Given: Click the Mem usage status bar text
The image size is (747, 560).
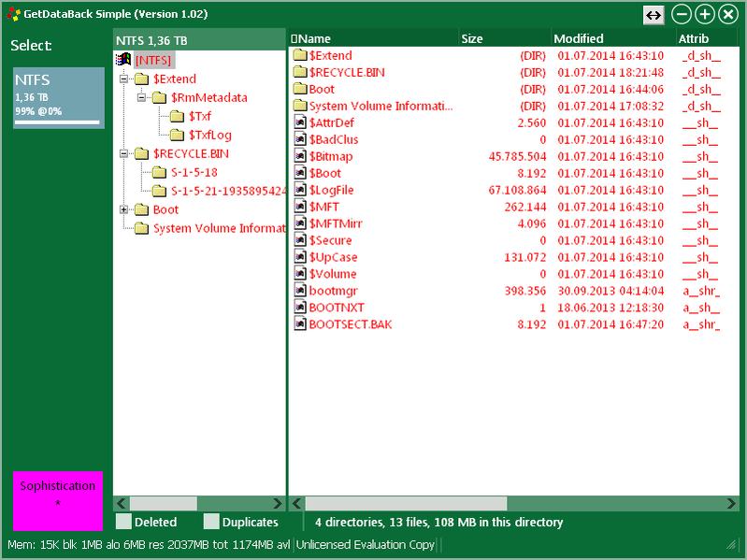Looking at the screenshot, I should coord(148,544).
